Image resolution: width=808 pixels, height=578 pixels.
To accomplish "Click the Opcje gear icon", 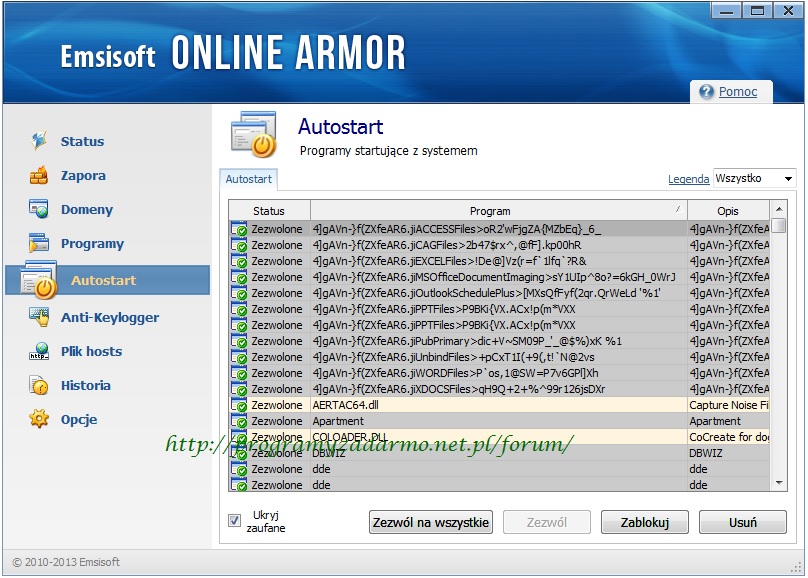I will 39,419.
